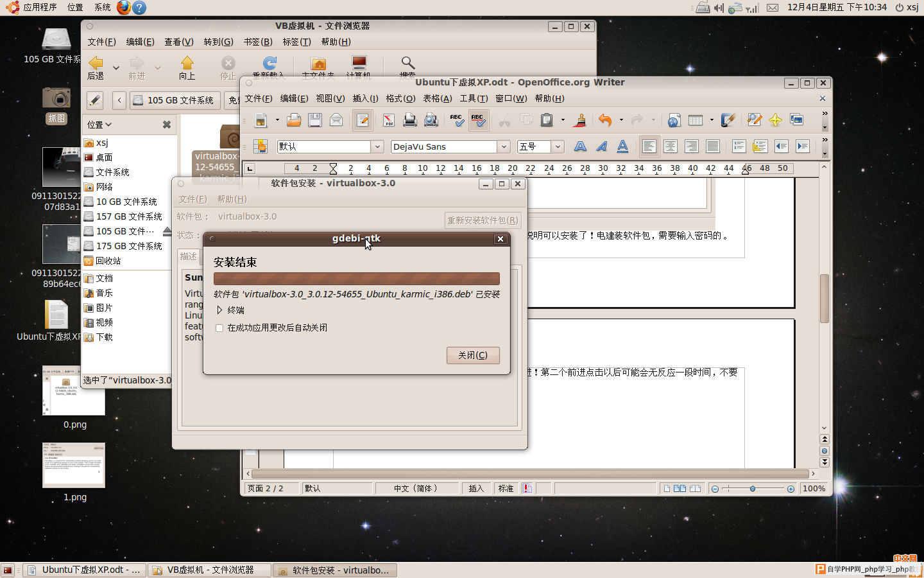The width and height of the screenshot is (924, 578).
Task: Undo the last action in Writer
Action: [x=604, y=120]
